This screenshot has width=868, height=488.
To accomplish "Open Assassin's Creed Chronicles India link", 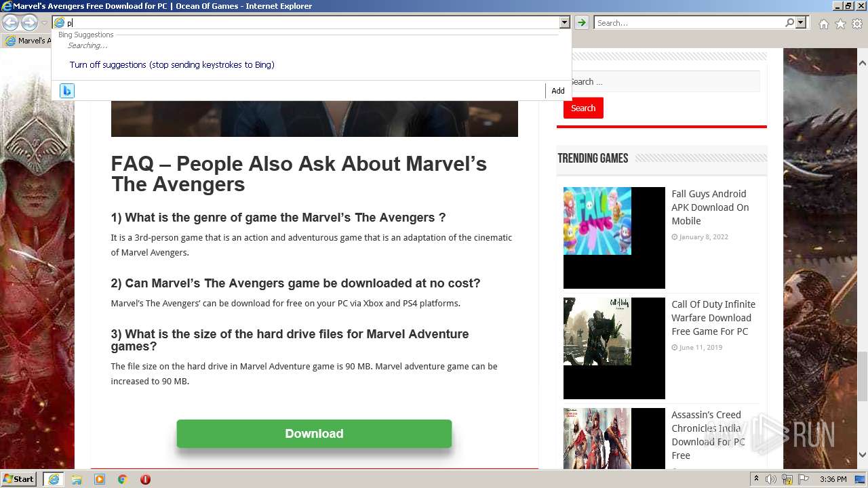I will point(708,435).
